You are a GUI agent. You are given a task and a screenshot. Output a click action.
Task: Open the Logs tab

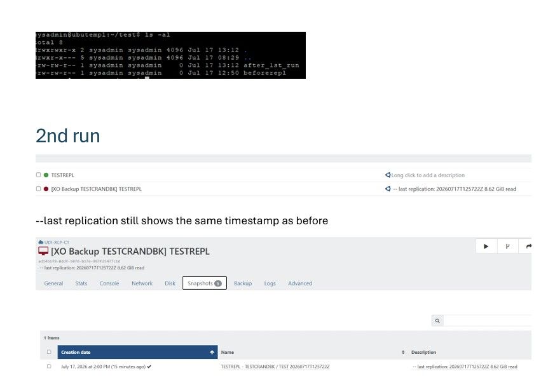click(x=270, y=283)
